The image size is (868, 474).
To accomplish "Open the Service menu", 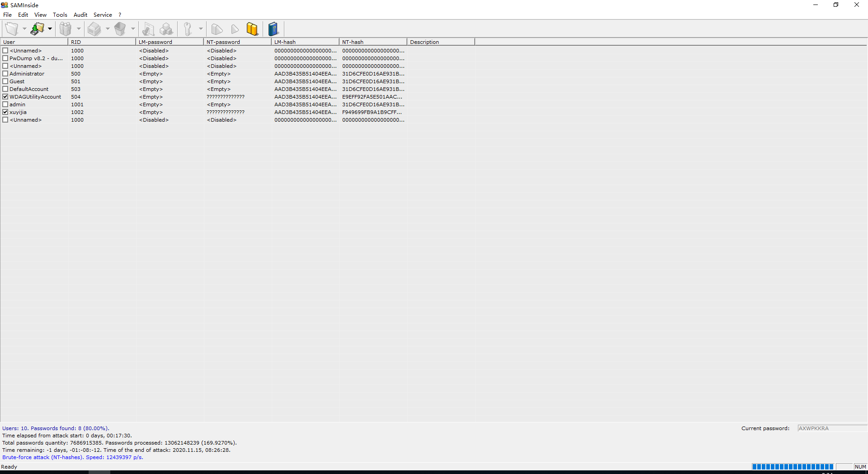I will [103, 15].
